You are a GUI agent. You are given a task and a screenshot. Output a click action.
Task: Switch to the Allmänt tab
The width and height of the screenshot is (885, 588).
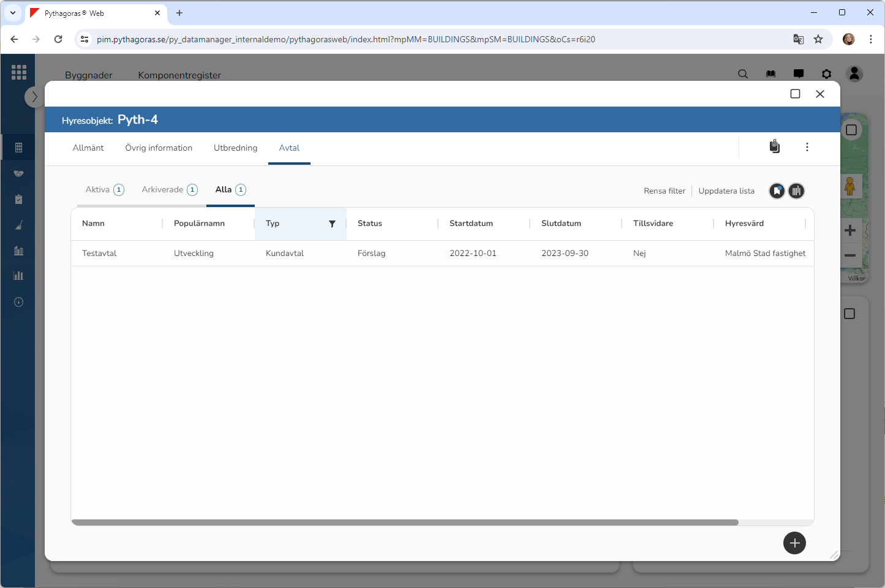coord(88,148)
